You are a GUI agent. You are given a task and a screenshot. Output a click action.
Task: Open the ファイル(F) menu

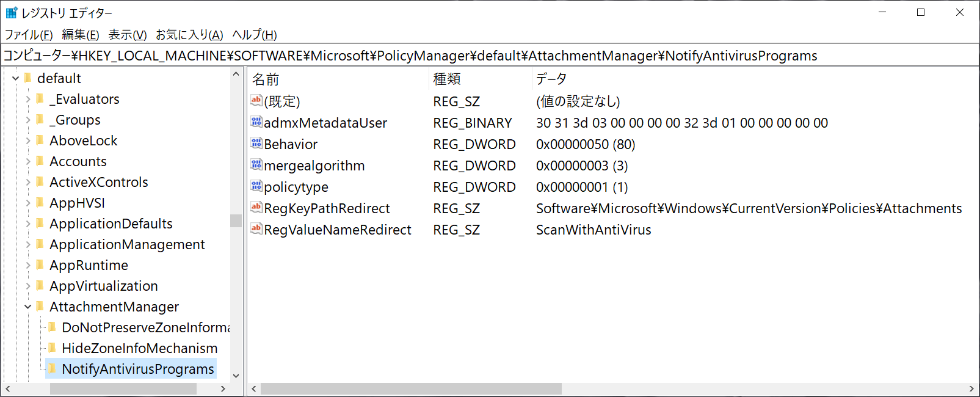pos(29,35)
